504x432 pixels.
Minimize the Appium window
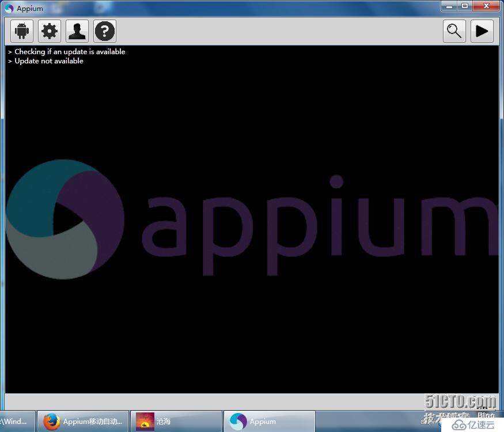pyautogui.click(x=449, y=6)
